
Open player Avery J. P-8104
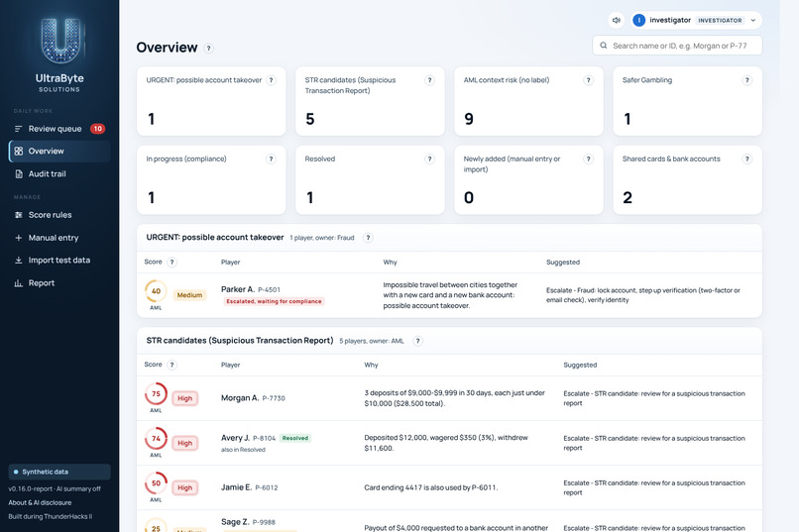[x=248, y=438]
